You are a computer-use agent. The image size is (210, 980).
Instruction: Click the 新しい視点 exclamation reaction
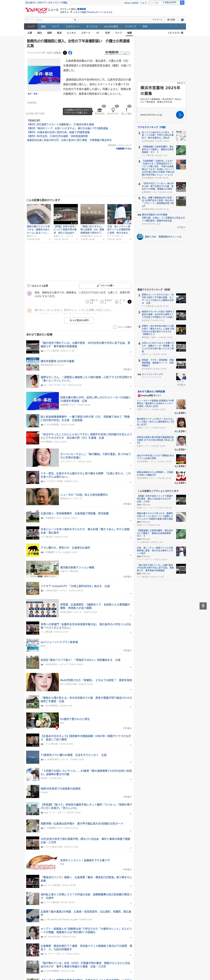point(127,110)
